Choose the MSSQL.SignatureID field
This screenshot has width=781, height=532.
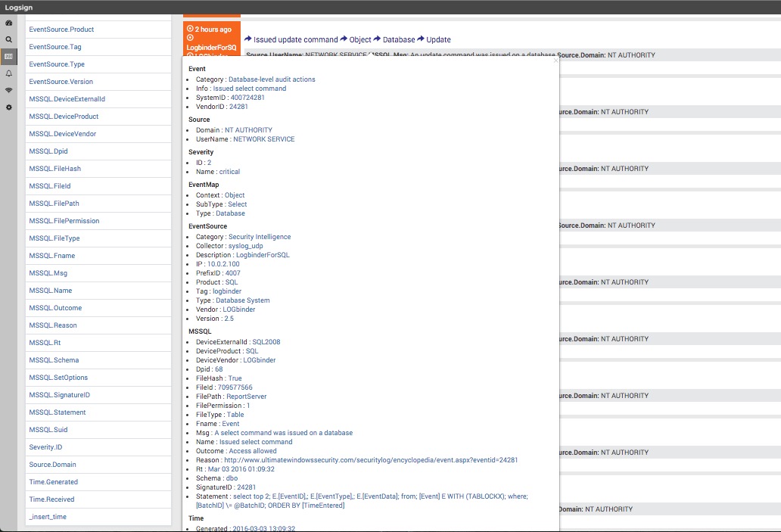pos(98,396)
